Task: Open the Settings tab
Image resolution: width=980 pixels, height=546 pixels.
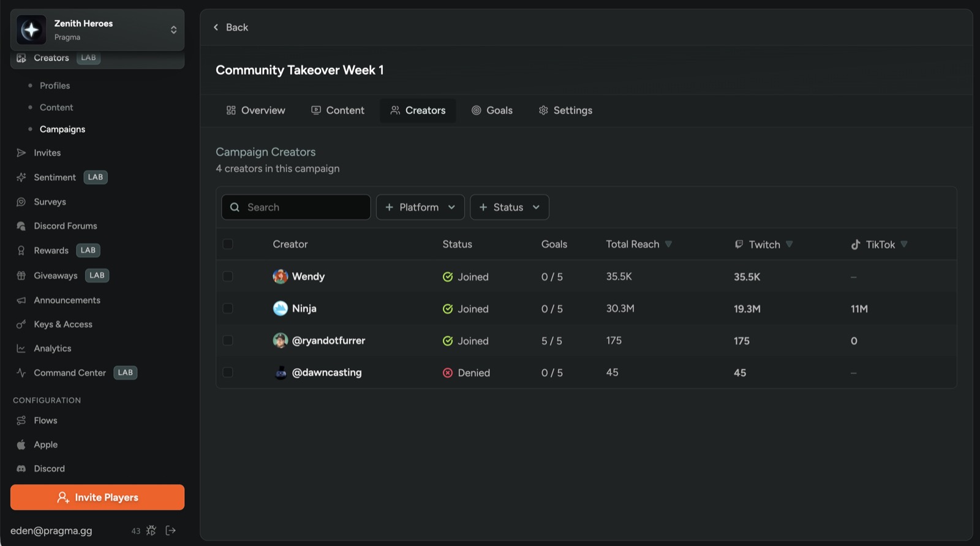Action: [x=565, y=110]
